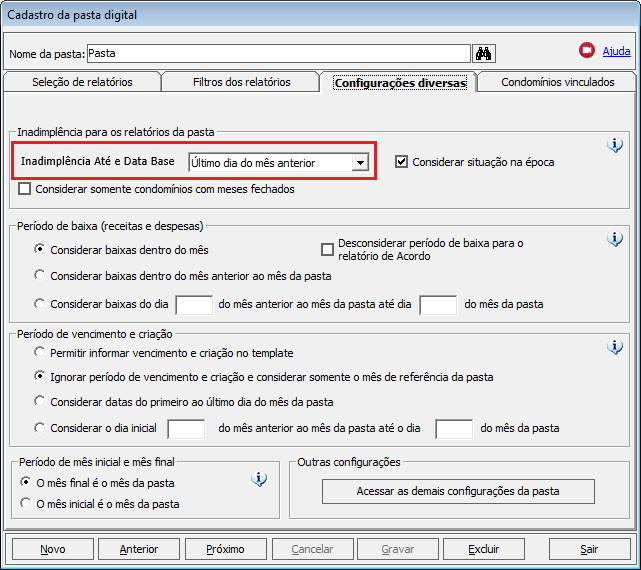Viewport: 641px width, 570px height.
Task: Click final day field in Período de vencimento
Action: pyautogui.click(x=454, y=429)
